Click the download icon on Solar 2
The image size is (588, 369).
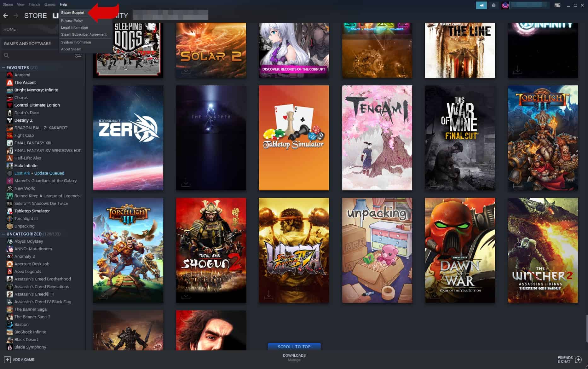(186, 70)
